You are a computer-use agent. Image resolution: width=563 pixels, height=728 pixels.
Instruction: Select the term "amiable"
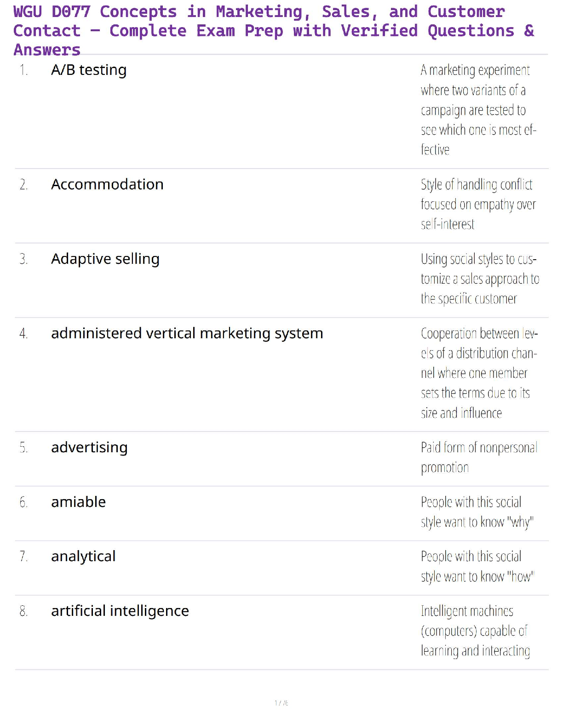point(78,502)
